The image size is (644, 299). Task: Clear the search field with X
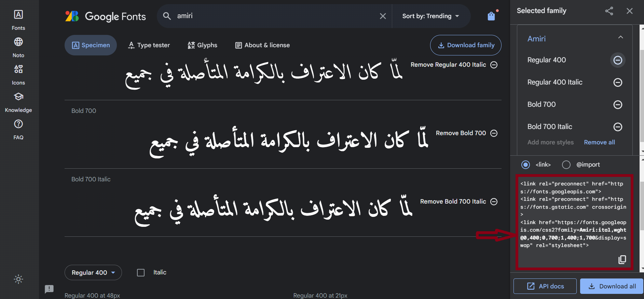pyautogui.click(x=383, y=16)
